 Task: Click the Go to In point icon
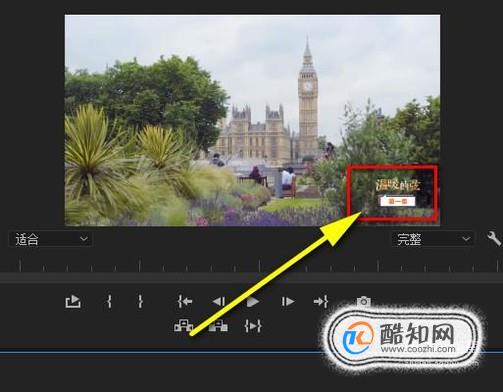(x=185, y=302)
